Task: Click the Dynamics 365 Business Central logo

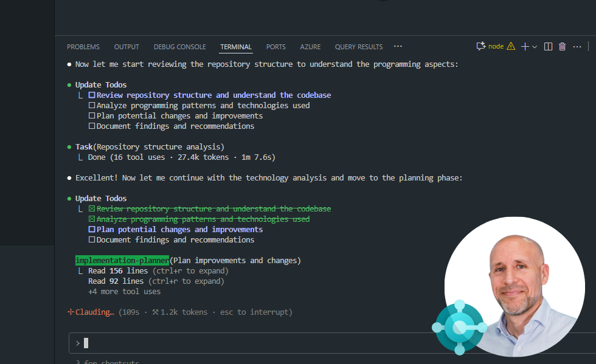Action: 459,328
